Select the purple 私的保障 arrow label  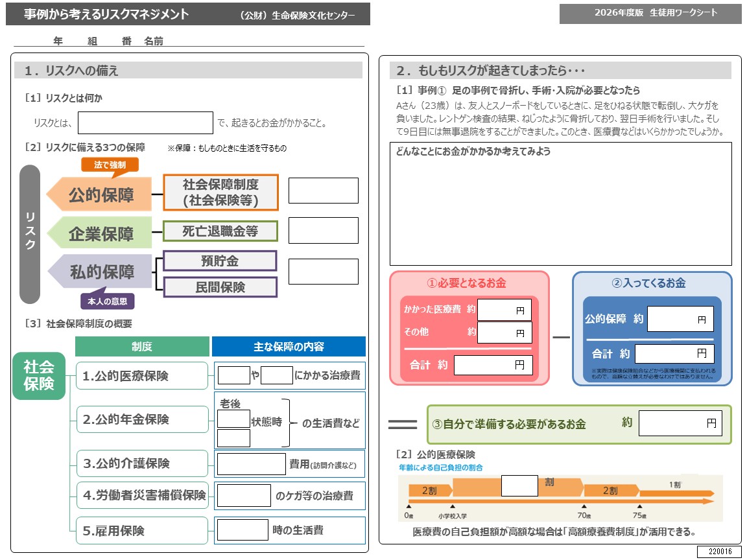coord(101,272)
